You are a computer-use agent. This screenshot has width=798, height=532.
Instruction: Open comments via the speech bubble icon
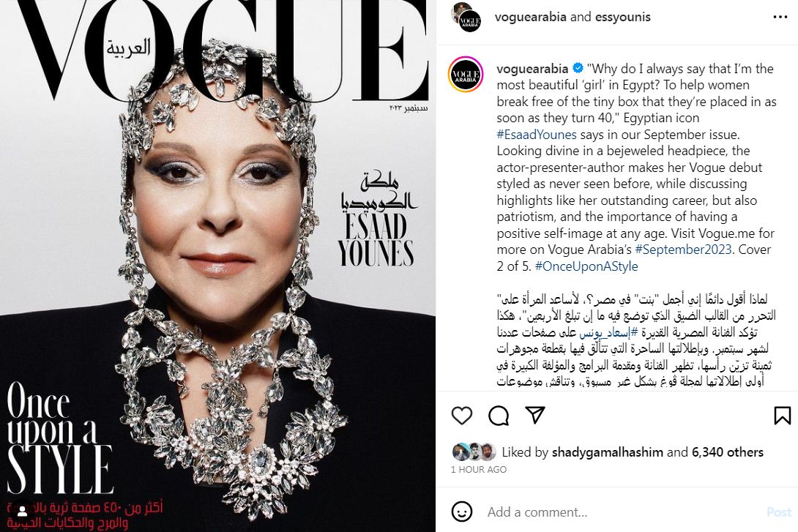point(499,416)
